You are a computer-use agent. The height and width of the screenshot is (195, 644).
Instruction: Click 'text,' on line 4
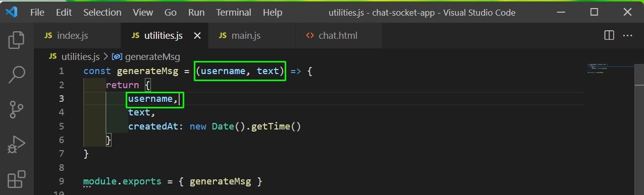pyautogui.click(x=142, y=112)
